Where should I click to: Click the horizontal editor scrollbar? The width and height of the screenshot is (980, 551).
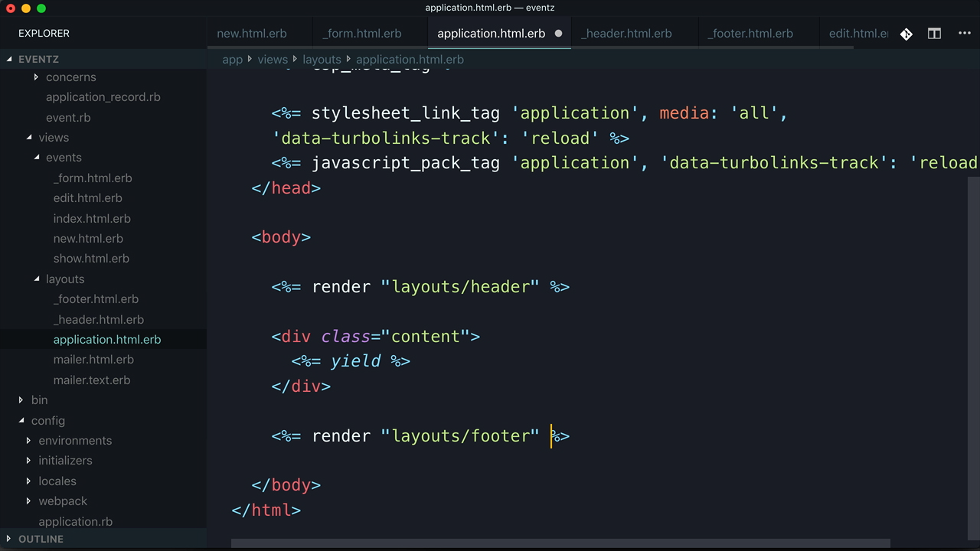[560, 544]
